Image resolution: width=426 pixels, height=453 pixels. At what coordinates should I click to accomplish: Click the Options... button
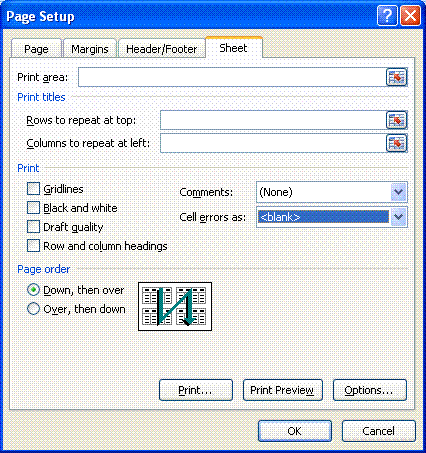click(x=369, y=390)
